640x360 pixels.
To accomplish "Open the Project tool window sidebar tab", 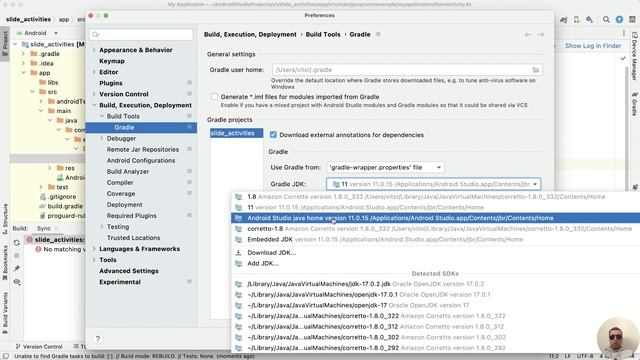I will click(5, 44).
